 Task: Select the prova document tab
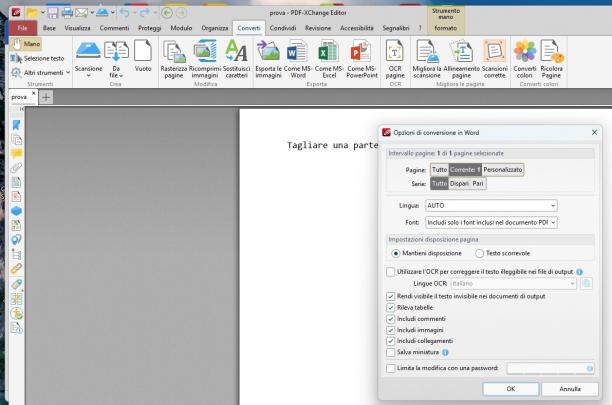tap(23, 97)
